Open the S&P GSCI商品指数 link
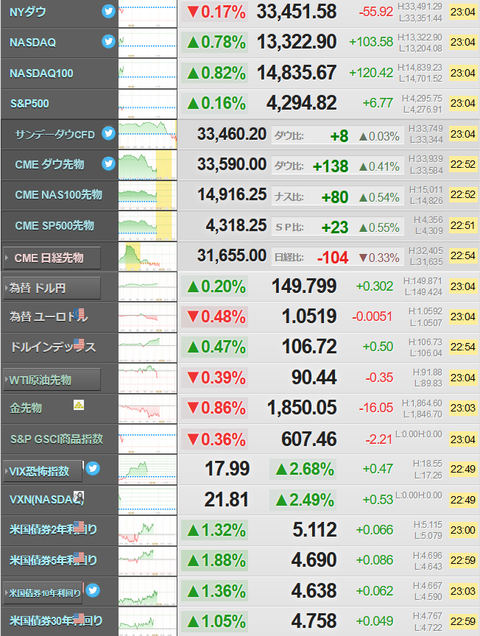Image resolution: width=480 pixels, height=636 pixels. (x=56, y=439)
